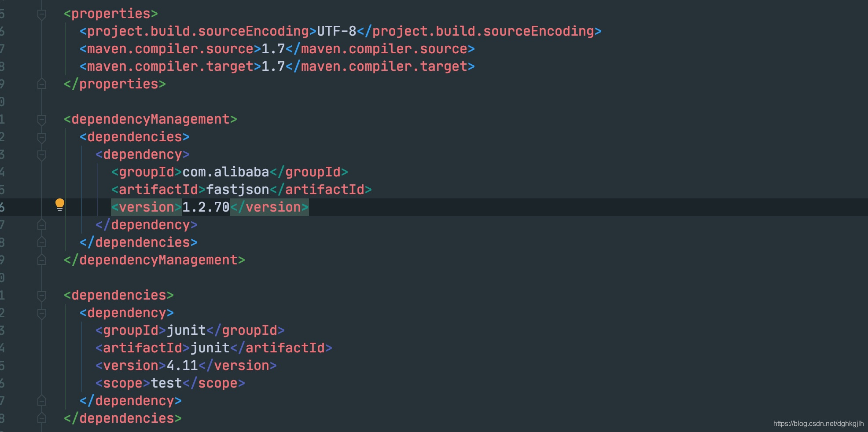Collapse <dependencies> fold inside dependencyManagement
Screen dimensions: 868x432
coord(42,137)
